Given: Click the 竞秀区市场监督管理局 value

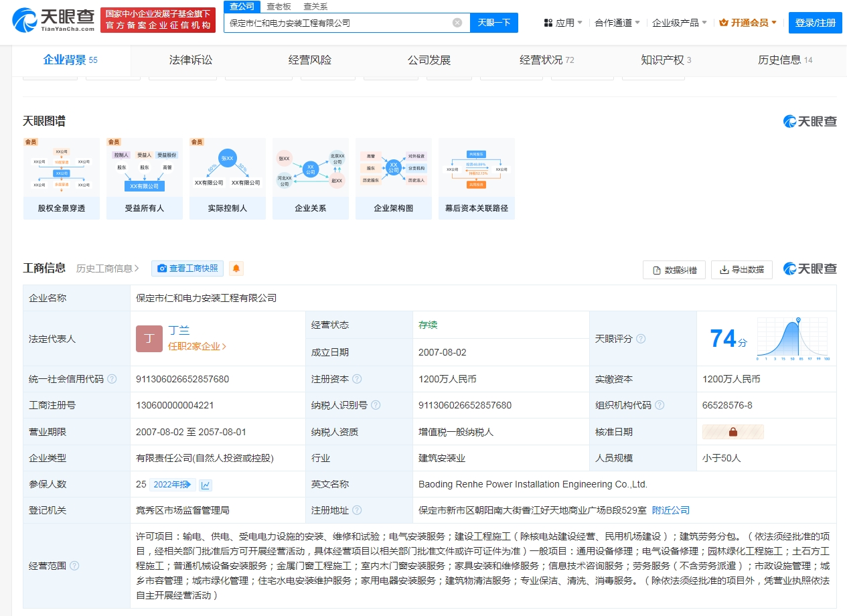Looking at the screenshot, I should click(x=183, y=510).
